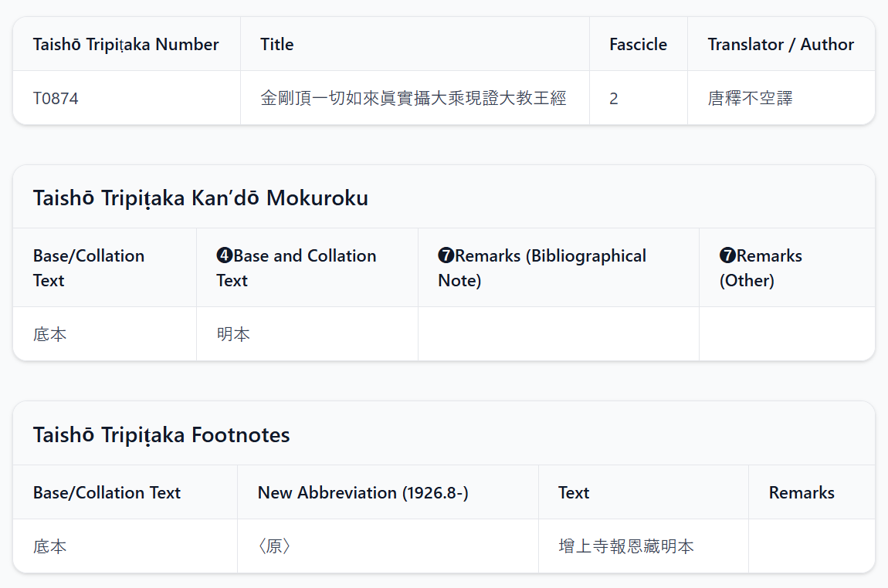Click 底本 in the Kan'dō Mokuroku table
The image size is (888, 588).
[x=50, y=334]
